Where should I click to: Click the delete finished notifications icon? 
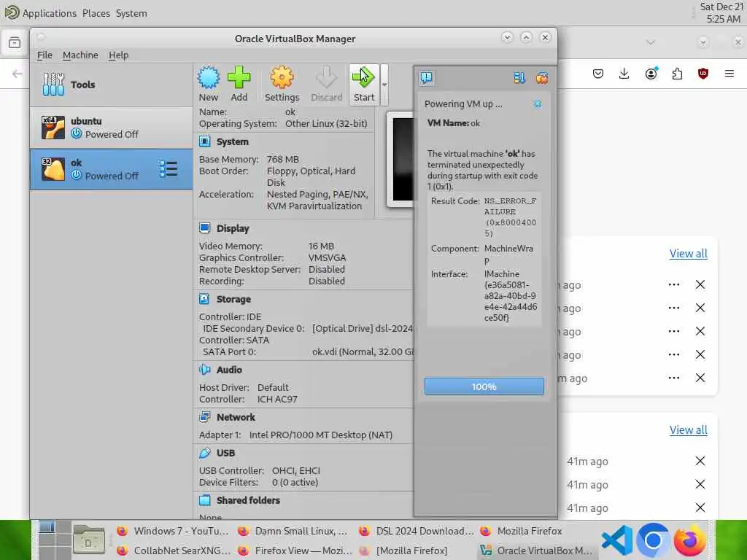(x=542, y=77)
